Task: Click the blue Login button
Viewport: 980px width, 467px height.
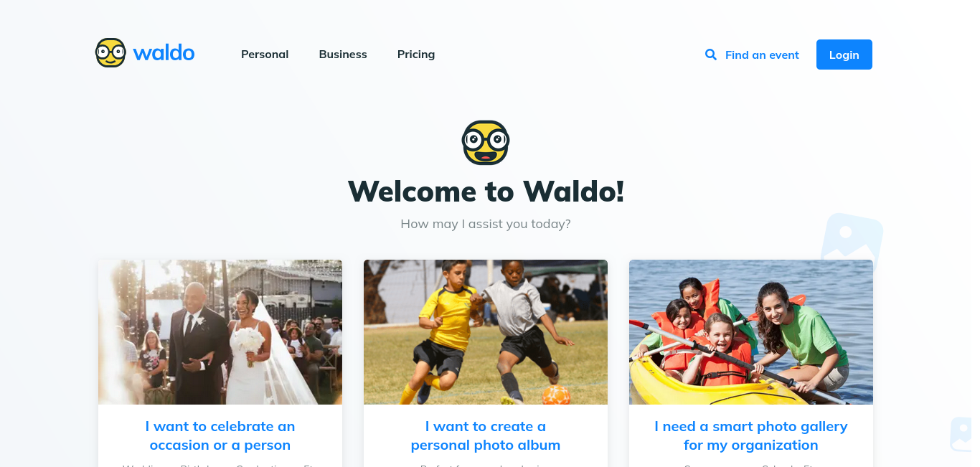Action: click(844, 55)
